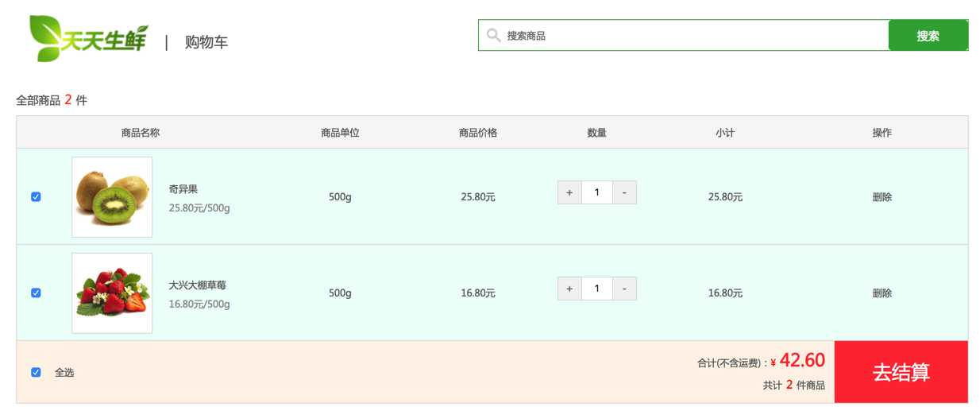Increase 大兴大棚草莓 quantity with plus button
The width and height of the screenshot is (980, 411).
point(569,288)
